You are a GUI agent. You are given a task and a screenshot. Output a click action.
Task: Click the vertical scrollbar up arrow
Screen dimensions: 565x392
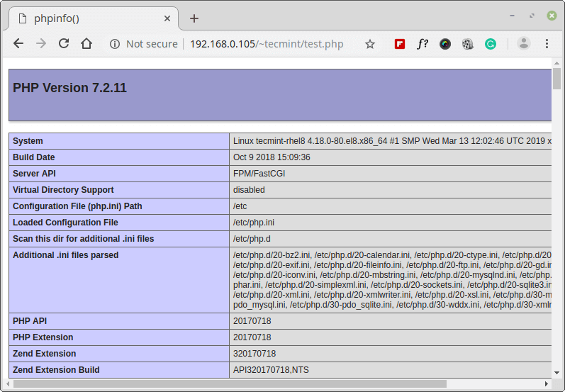556,63
